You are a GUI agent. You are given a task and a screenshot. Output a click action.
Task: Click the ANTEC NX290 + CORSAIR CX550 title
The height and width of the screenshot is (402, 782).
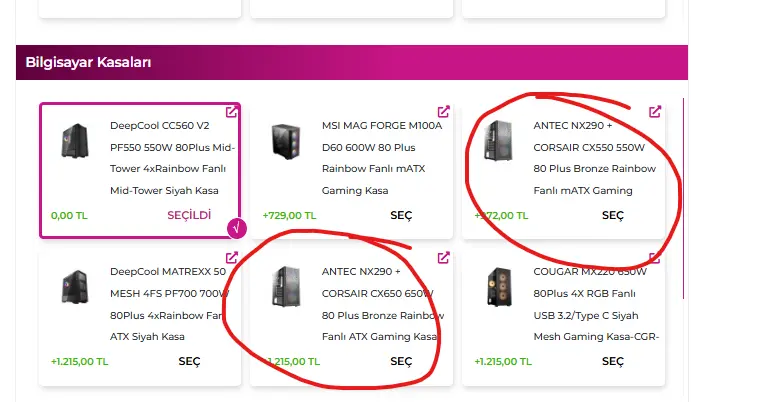594,158
